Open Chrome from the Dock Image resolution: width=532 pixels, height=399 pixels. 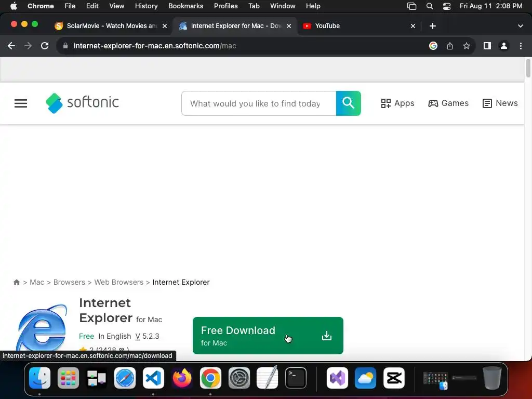(x=210, y=378)
